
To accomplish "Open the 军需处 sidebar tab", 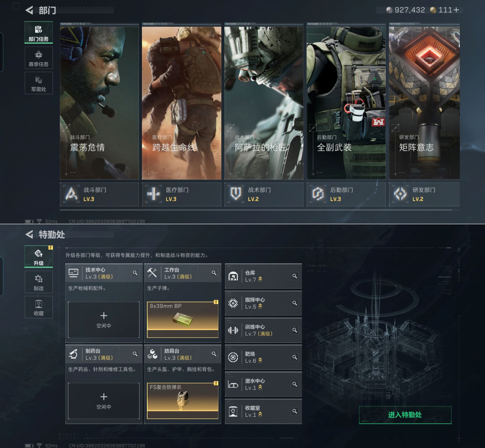I will [x=39, y=83].
